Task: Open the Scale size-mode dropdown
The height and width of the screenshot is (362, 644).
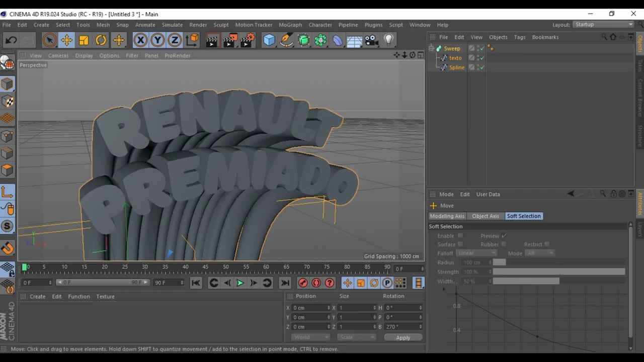Action: tap(356, 337)
